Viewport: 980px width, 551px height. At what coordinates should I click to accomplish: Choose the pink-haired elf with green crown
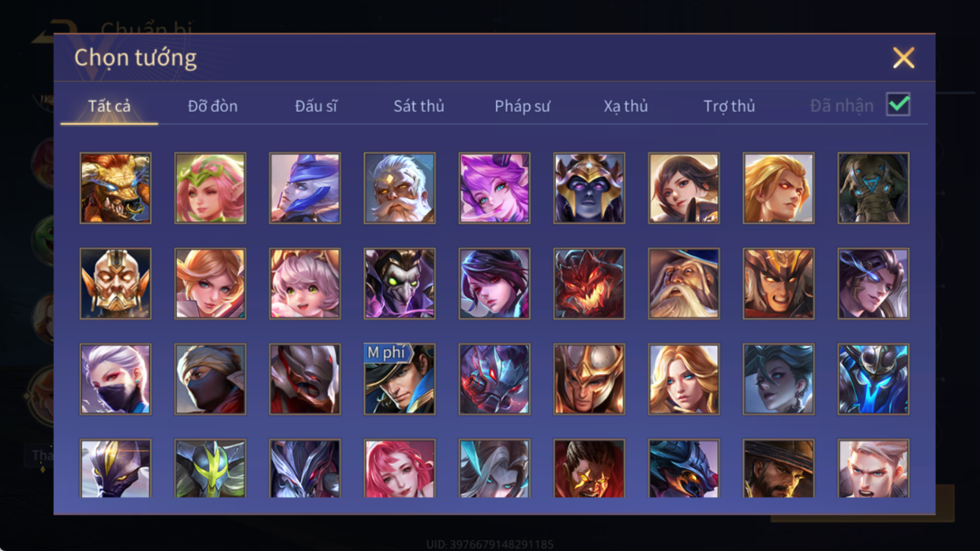(210, 188)
